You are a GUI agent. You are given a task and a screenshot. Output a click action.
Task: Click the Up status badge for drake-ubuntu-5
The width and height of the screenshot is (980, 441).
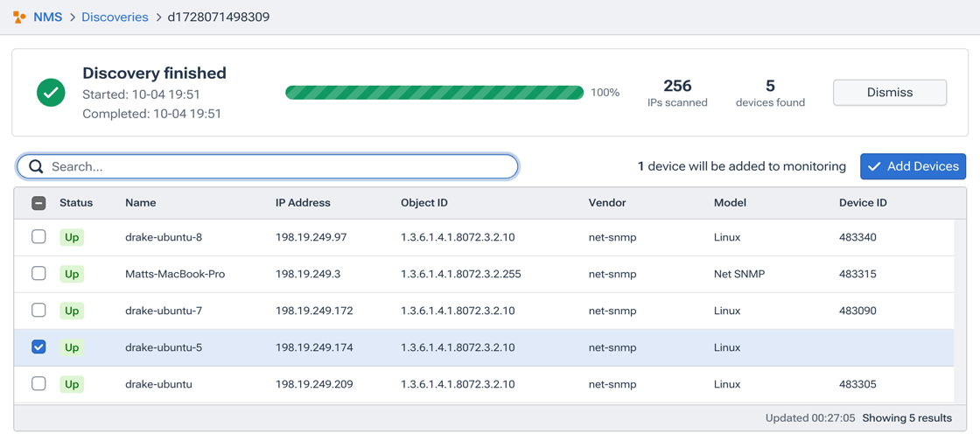pos(72,347)
